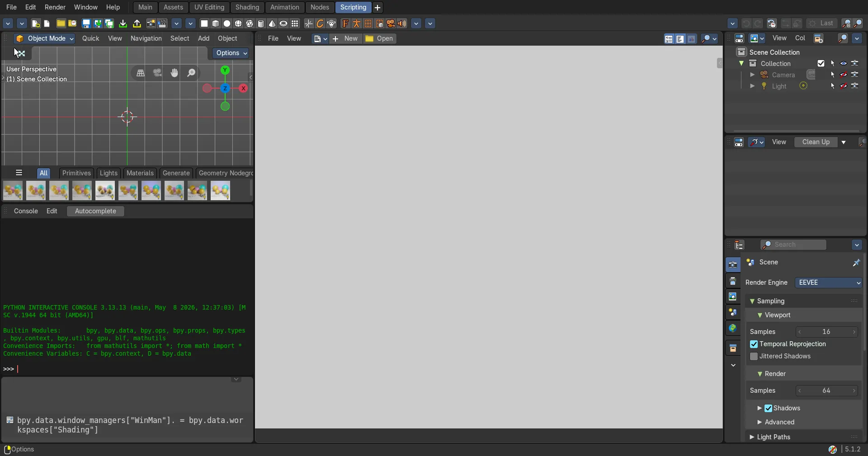This screenshot has width=868, height=456.
Task: Click the yellow export arrow icon
Action: pos(137,24)
